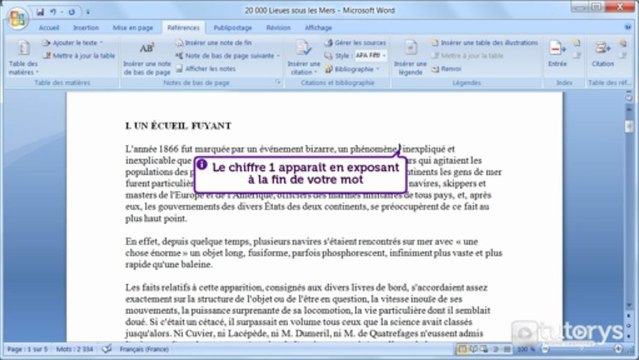639x360 pixels.
Task: Click Mots : 2 334 word count
Action: pos(75,349)
